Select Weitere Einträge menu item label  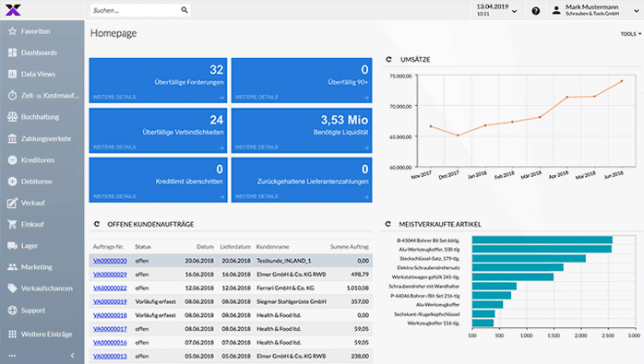(47, 334)
